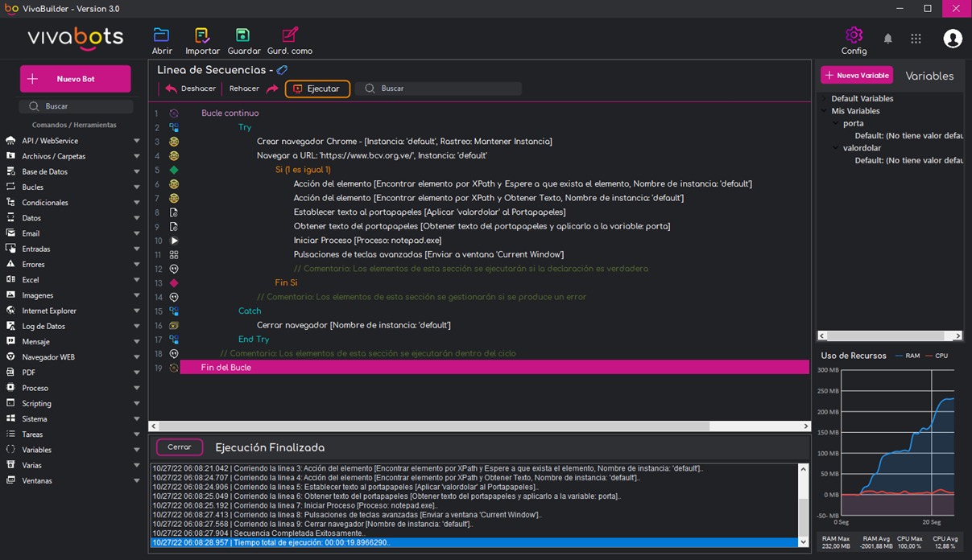This screenshot has width=972, height=560.
Task: Expand the Archivos / Carpetas arrow
Action: [137, 156]
